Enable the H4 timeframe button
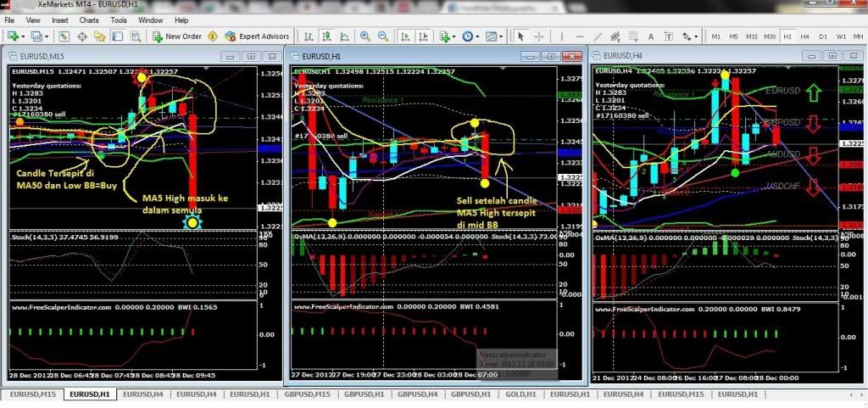Image resolution: width=868 pixels, height=408 pixels. pos(805,36)
